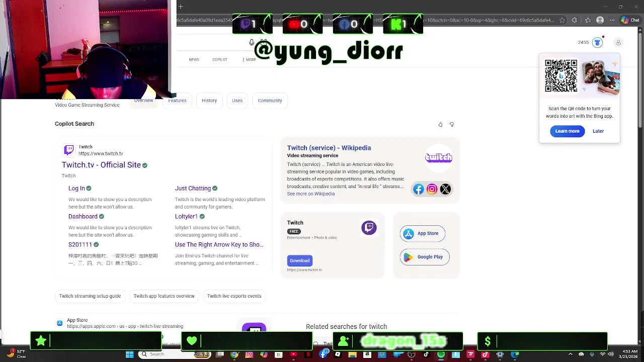The height and width of the screenshot is (362, 644).
Task: Open the browser Settings and more menu
Action: point(612,20)
